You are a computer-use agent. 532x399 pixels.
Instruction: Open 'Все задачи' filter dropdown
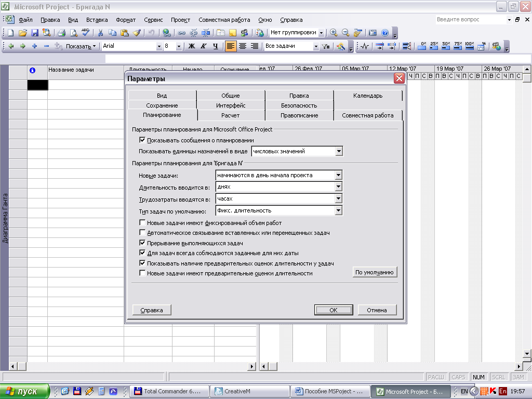tap(316, 46)
